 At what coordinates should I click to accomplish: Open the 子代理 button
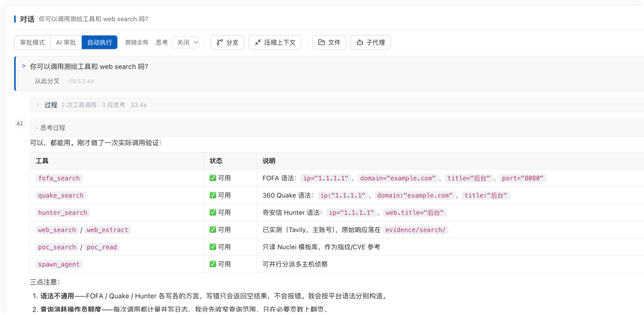(370, 42)
